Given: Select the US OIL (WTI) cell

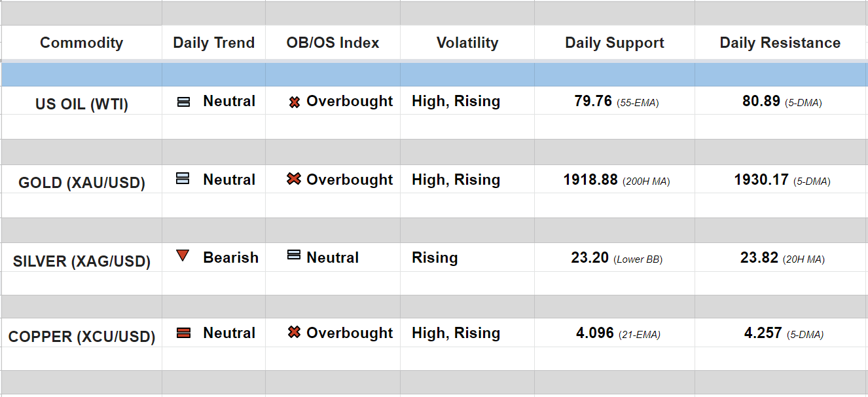Looking at the screenshot, I should click(81, 104).
